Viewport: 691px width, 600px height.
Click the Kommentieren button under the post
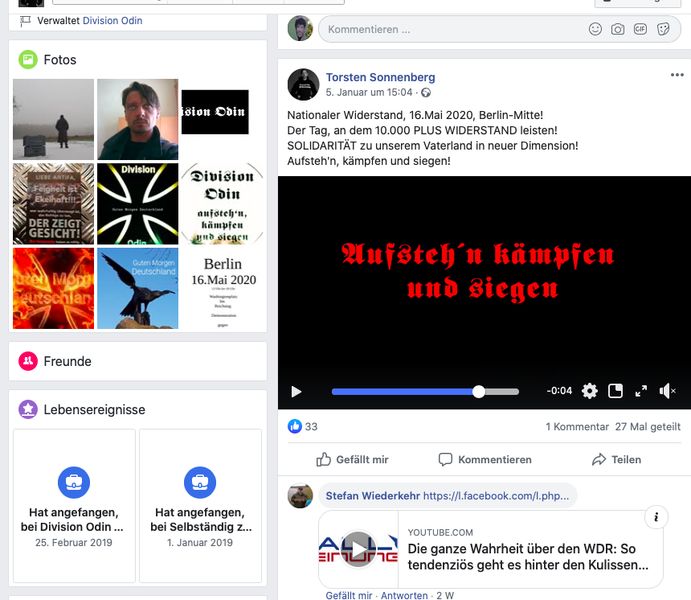click(x=484, y=460)
